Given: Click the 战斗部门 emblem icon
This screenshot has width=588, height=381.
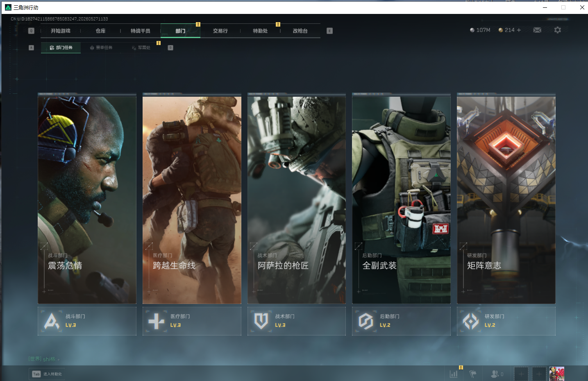Looking at the screenshot, I should click(x=52, y=321).
